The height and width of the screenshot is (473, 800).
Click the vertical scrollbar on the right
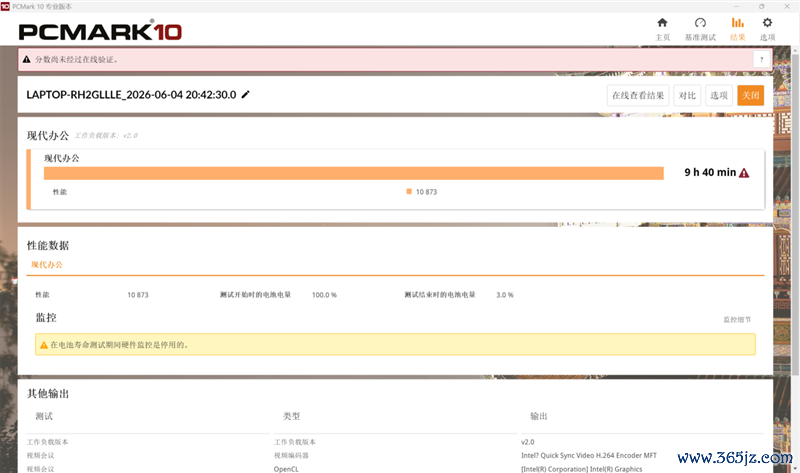[795, 214]
